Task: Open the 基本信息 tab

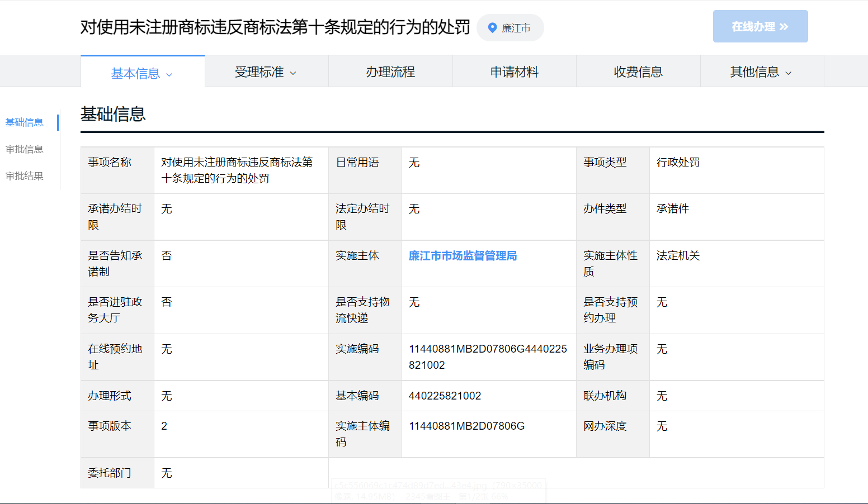Action: [135, 73]
